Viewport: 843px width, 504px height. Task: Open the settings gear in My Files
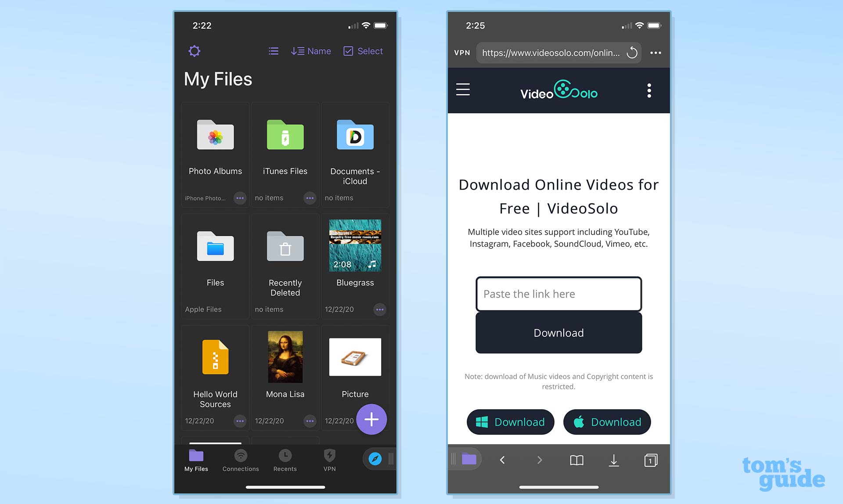point(195,50)
